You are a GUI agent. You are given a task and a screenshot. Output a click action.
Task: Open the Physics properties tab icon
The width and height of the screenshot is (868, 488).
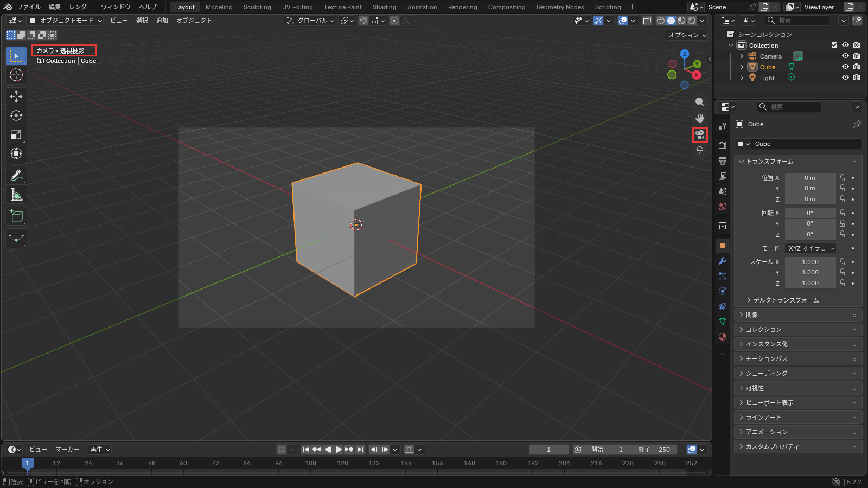click(722, 291)
